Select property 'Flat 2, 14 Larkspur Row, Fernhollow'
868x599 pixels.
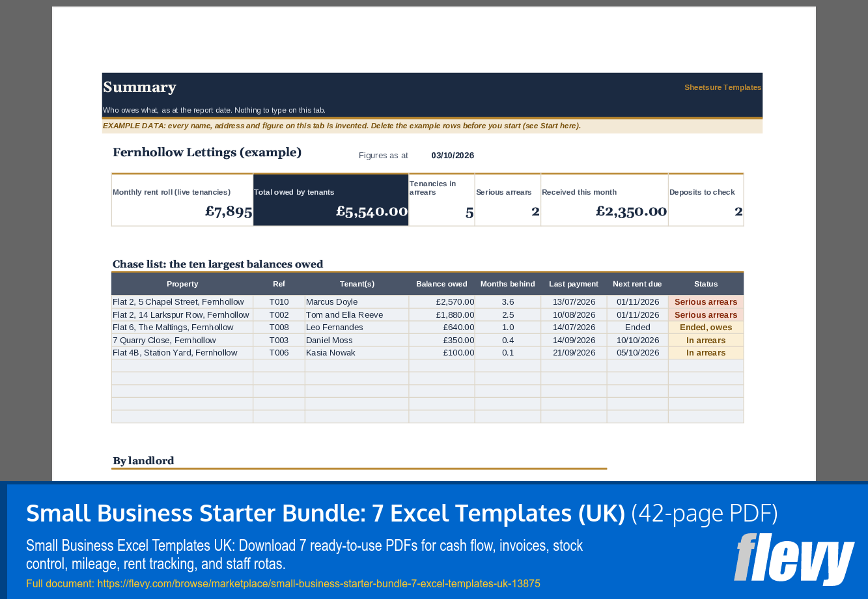(x=181, y=315)
